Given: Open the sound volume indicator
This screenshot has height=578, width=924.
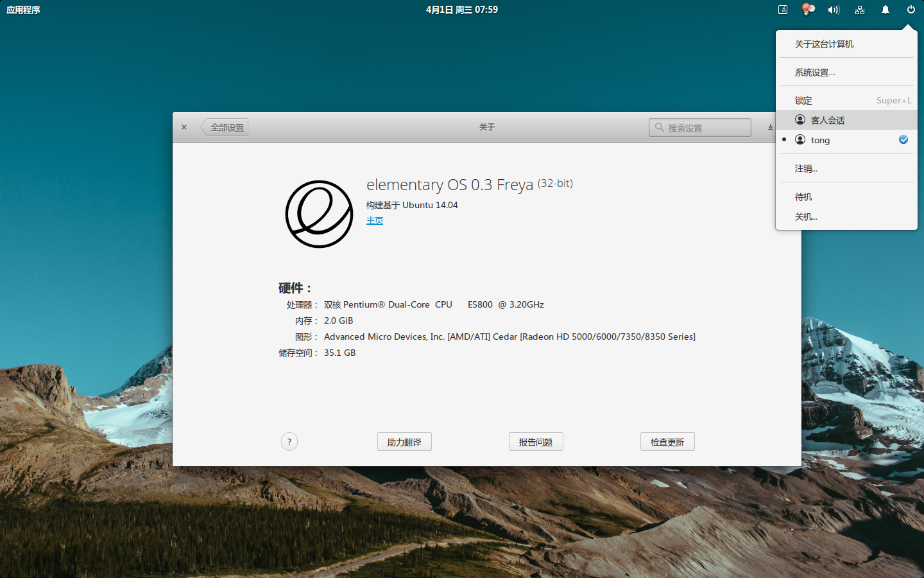Looking at the screenshot, I should [x=834, y=10].
